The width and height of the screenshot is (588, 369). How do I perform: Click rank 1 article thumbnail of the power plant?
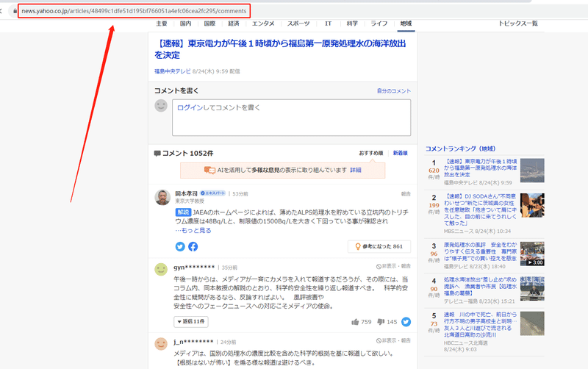coord(532,171)
